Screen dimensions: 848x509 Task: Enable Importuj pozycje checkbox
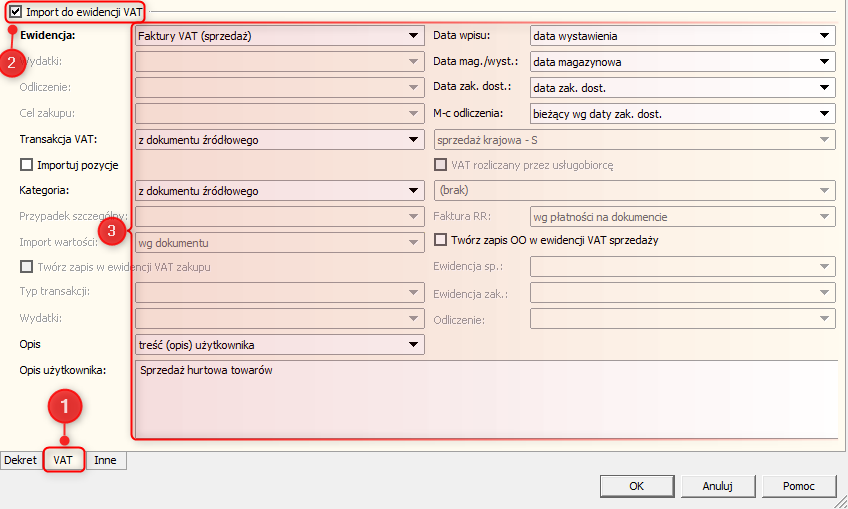(x=27, y=164)
